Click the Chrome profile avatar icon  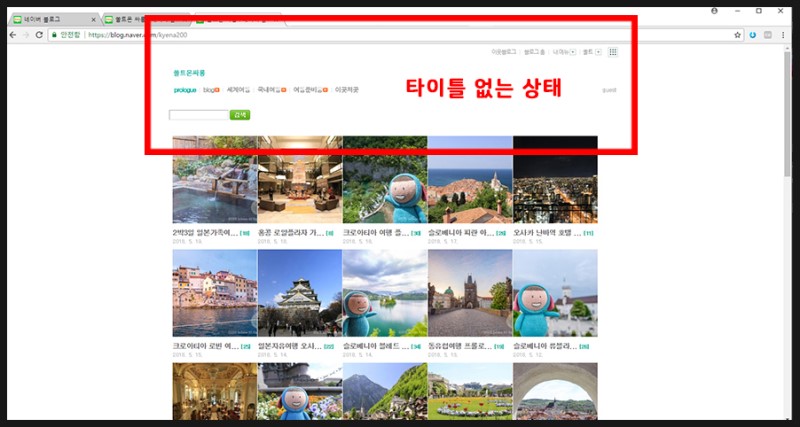pyautogui.click(x=714, y=11)
